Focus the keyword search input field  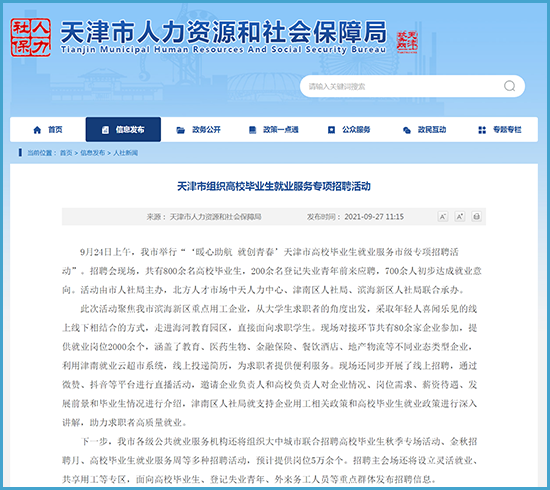point(412,86)
